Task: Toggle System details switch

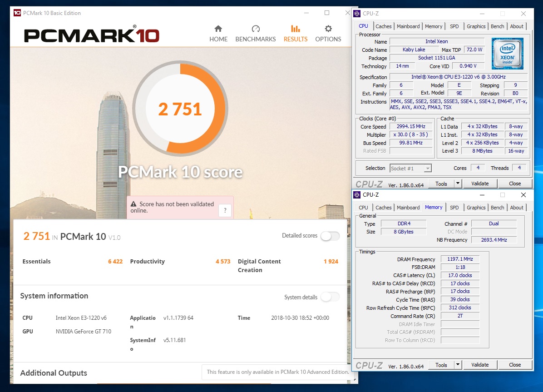Action: tap(330, 297)
